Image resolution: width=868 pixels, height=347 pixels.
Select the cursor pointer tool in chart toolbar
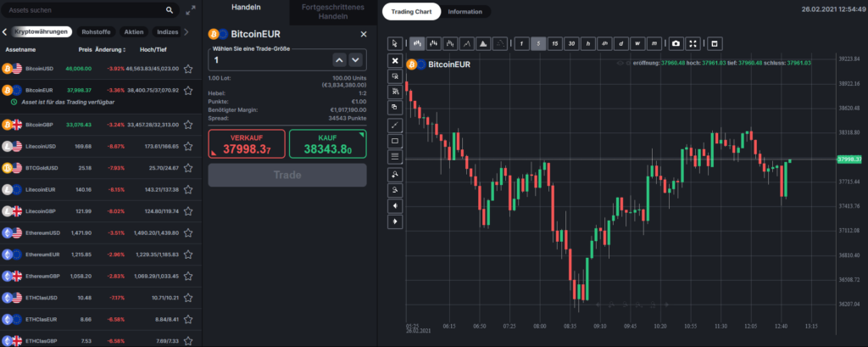395,43
